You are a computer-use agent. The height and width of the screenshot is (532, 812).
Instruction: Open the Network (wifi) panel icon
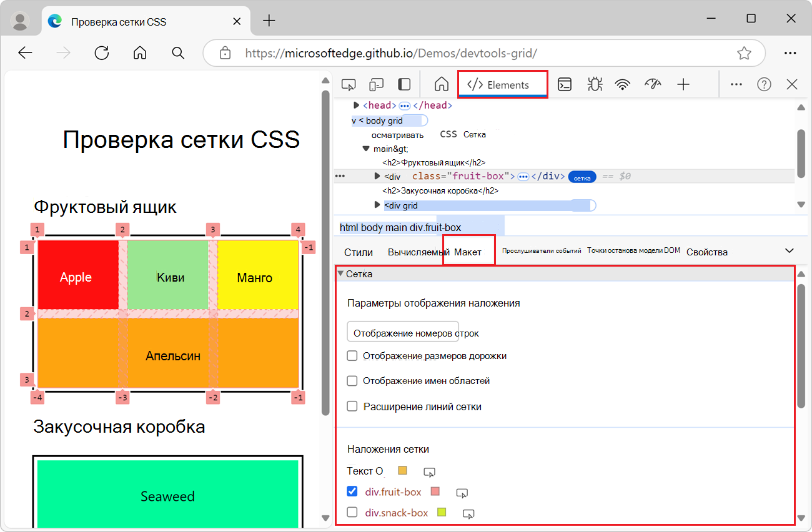tap(623, 84)
